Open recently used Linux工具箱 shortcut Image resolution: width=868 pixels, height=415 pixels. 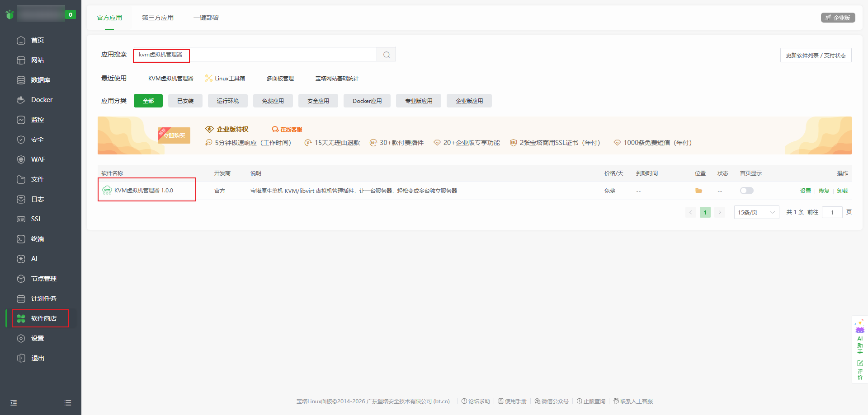pyautogui.click(x=225, y=78)
